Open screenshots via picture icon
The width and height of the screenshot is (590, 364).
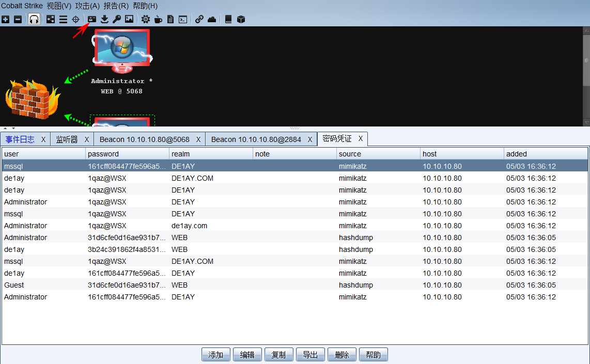[129, 20]
